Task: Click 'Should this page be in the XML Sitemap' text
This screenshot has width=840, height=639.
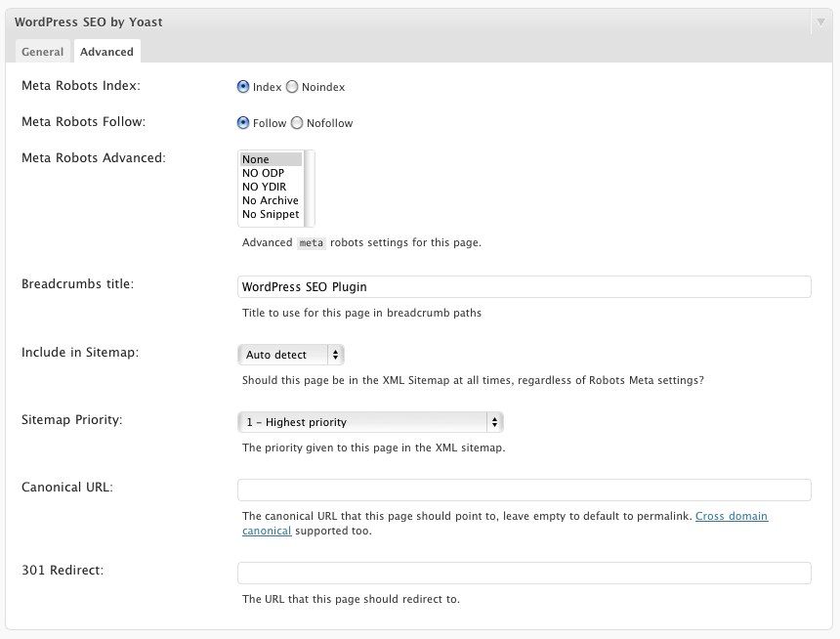Action: [473, 380]
